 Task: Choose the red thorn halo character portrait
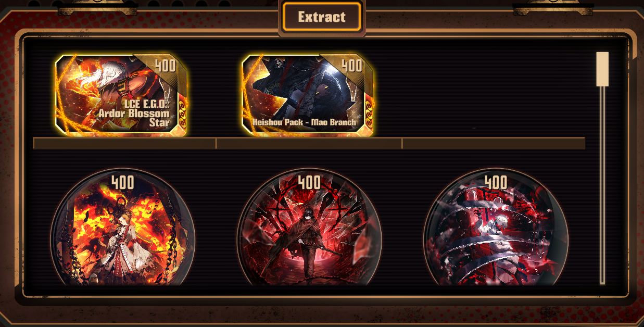pos(309,229)
